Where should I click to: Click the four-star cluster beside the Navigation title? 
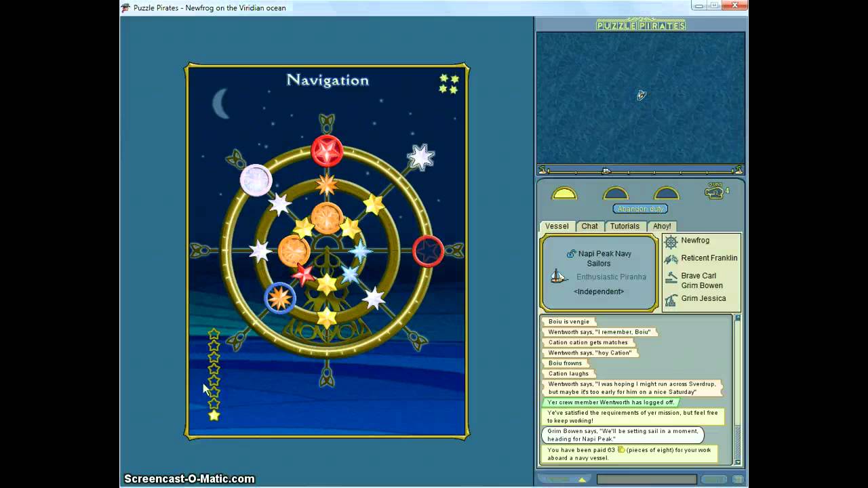pos(449,84)
